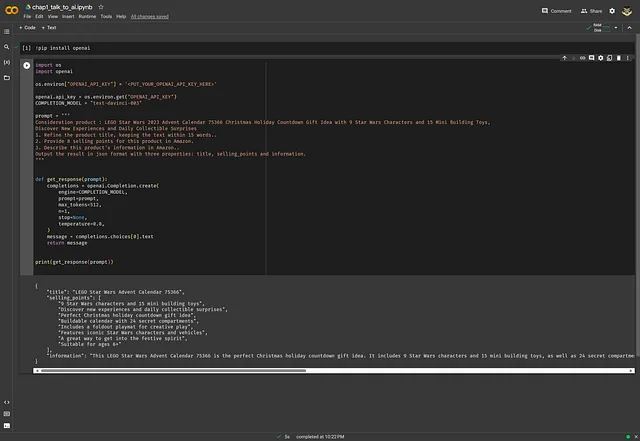Click the Share button
The image size is (640, 441).
click(x=591, y=11)
